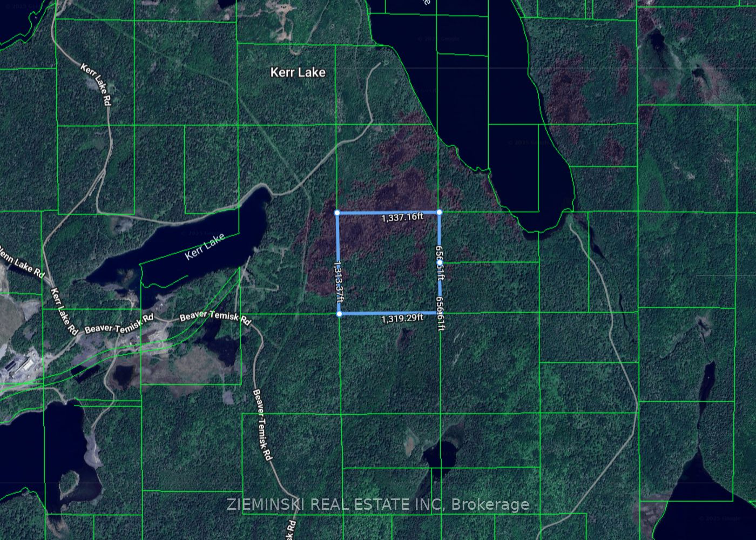
Task: Click the italic Kerr Lake water label
Action: (x=205, y=247)
